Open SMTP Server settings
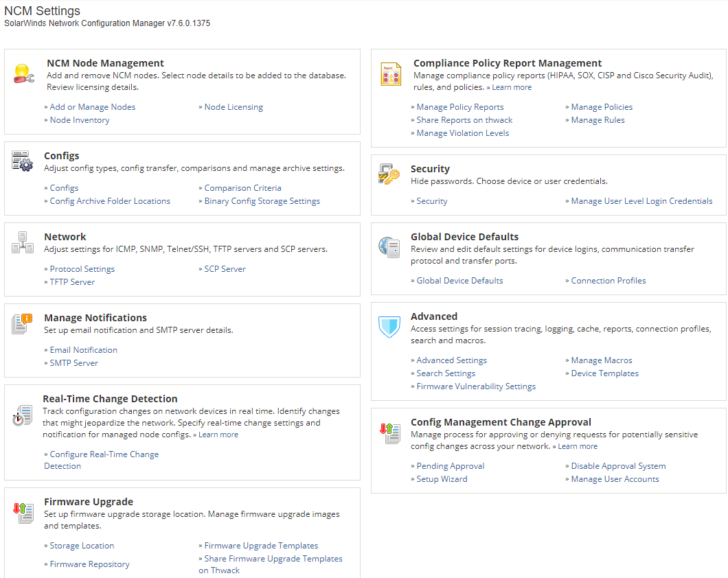 [x=73, y=363]
